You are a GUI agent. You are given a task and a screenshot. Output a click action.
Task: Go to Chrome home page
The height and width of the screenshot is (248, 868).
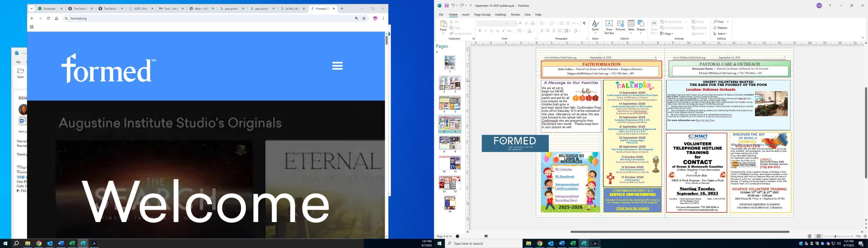click(56, 18)
